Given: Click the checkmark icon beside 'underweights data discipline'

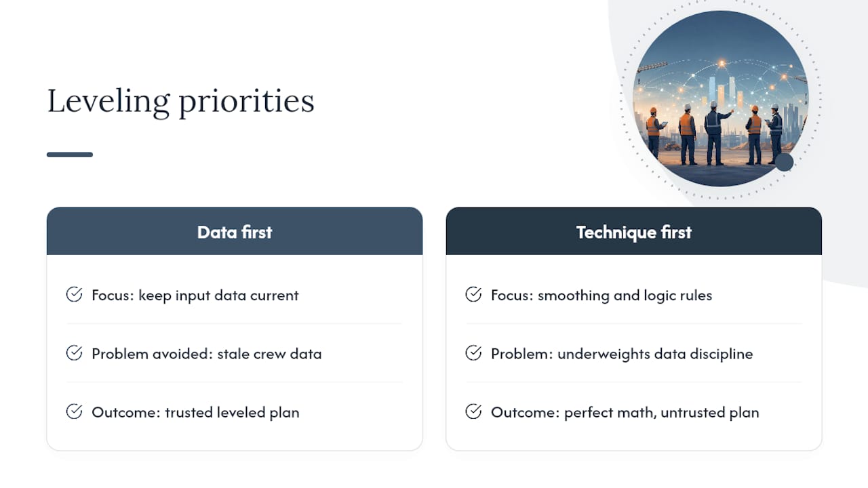Looking at the screenshot, I should 473,352.
